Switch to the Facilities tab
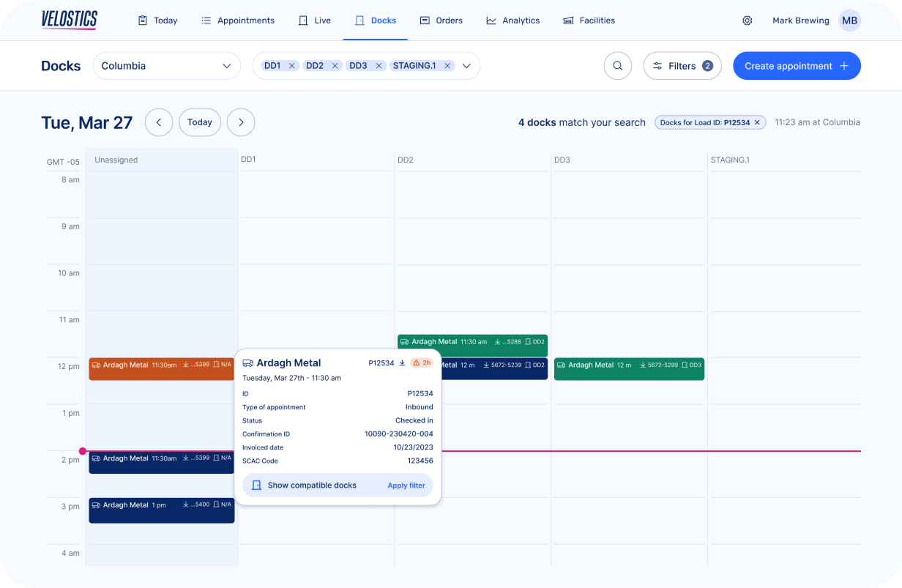 (589, 21)
